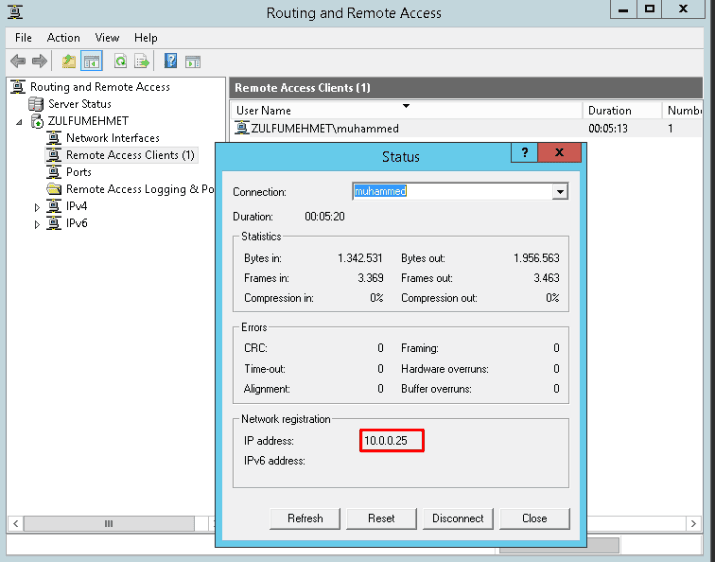Click the left arrow of tree scrollbar
Viewport: 715px width, 562px height.
16,523
